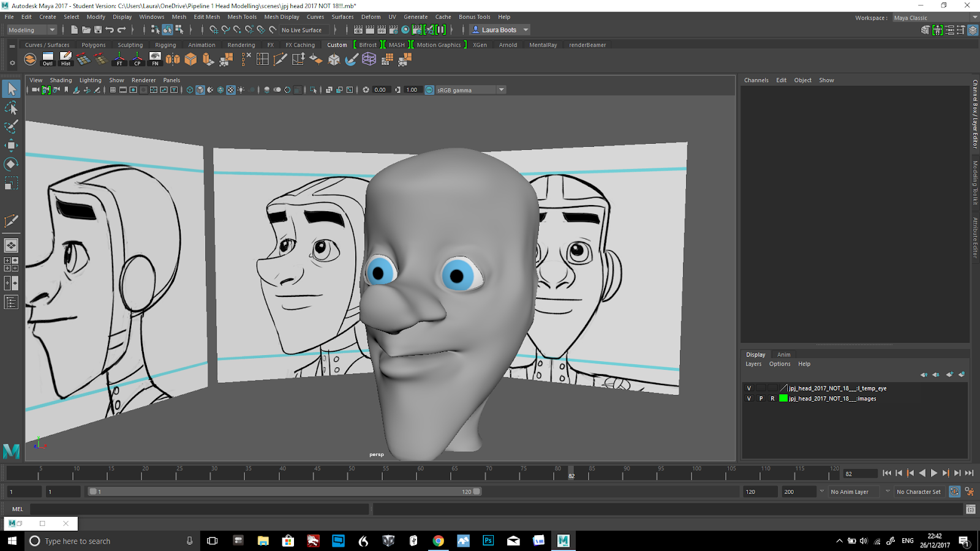The width and height of the screenshot is (980, 551).
Task: Expand the sRGB gamma view transform dropdown
Action: (x=501, y=90)
